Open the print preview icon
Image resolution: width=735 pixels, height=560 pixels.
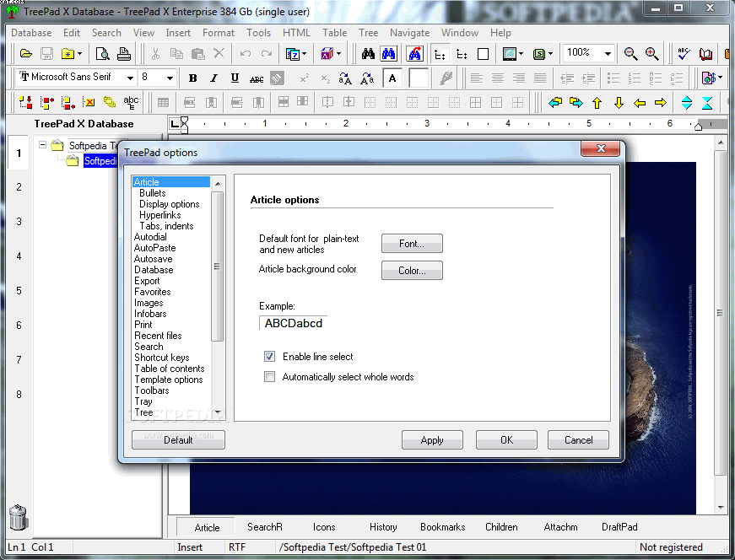[x=102, y=54]
